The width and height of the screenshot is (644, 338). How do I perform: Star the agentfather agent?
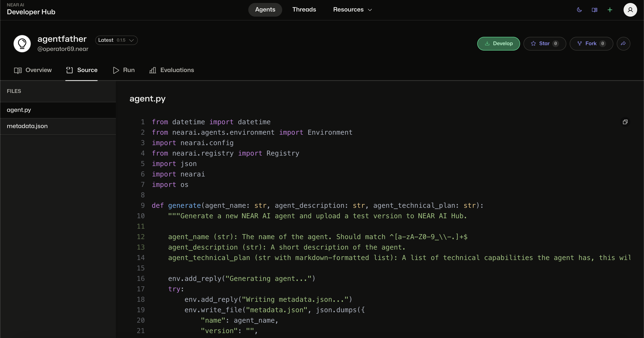(x=545, y=43)
